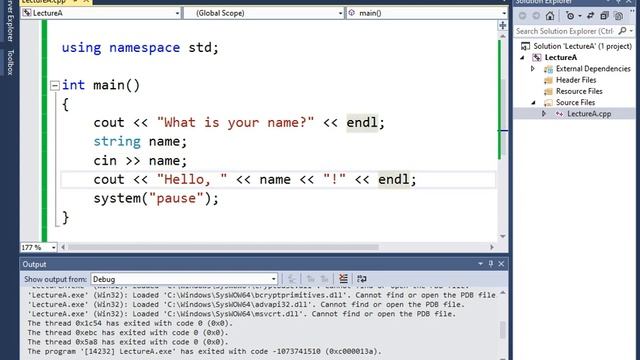Image resolution: width=640 pixels, height=360 pixels.
Task: Open the Pending Changes Filter dropdown arrow
Action: pos(580,16)
